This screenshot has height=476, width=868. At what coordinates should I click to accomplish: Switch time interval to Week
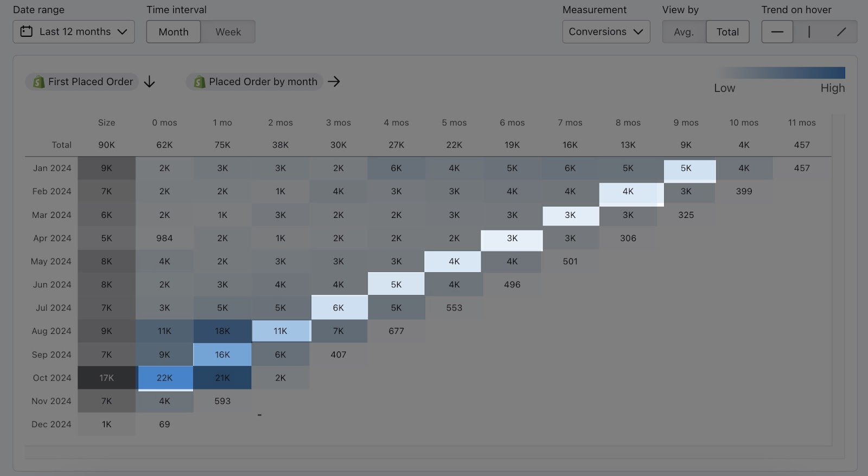(x=228, y=32)
